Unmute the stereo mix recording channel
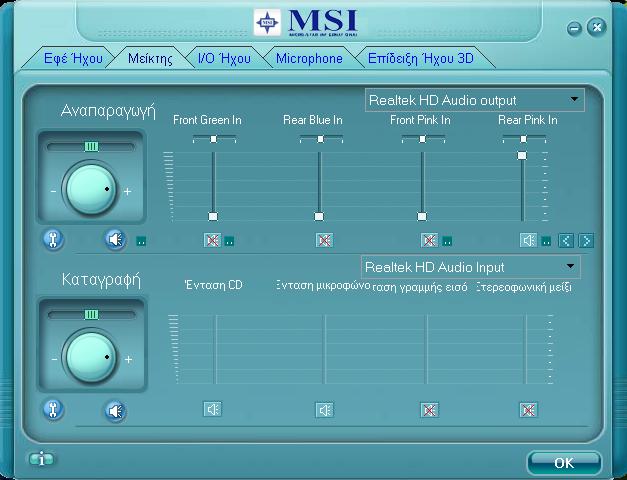This screenshot has height=480, width=627. tap(528, 410)
